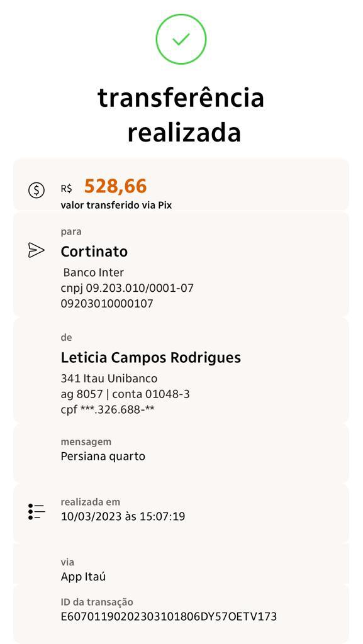Screen dimensions: 363x644
Task: Select the orange 528,66 amount
Action: 115,186
